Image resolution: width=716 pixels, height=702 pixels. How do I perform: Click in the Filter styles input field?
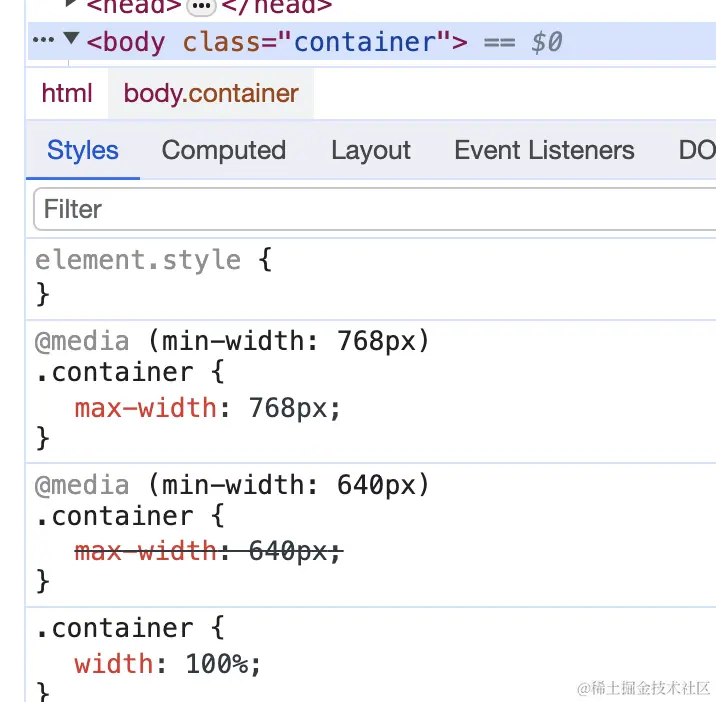[x=370, y=210]
